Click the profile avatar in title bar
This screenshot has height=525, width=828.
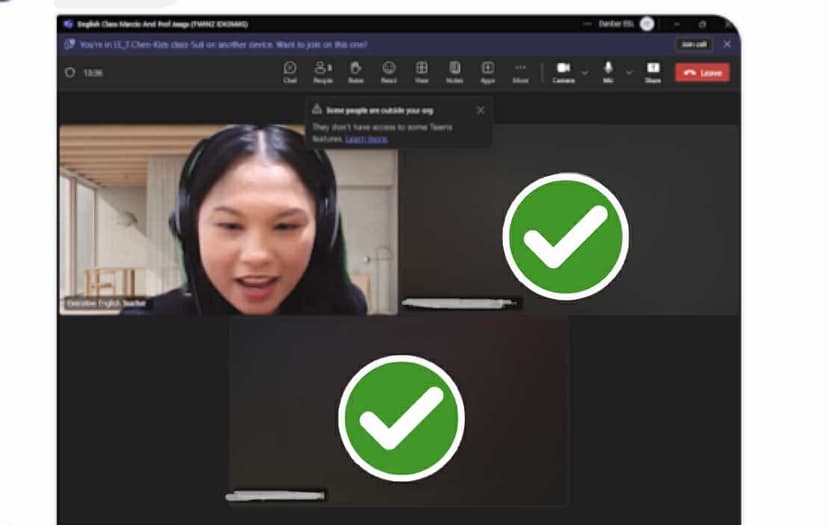point(647,23)
